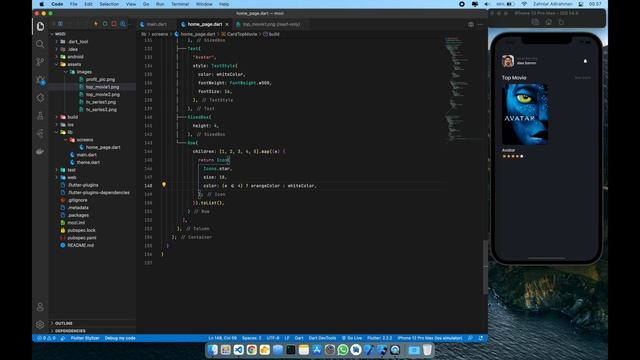
Task: Open the Accounts menu in the activity bar
Action: click(40, 307)
